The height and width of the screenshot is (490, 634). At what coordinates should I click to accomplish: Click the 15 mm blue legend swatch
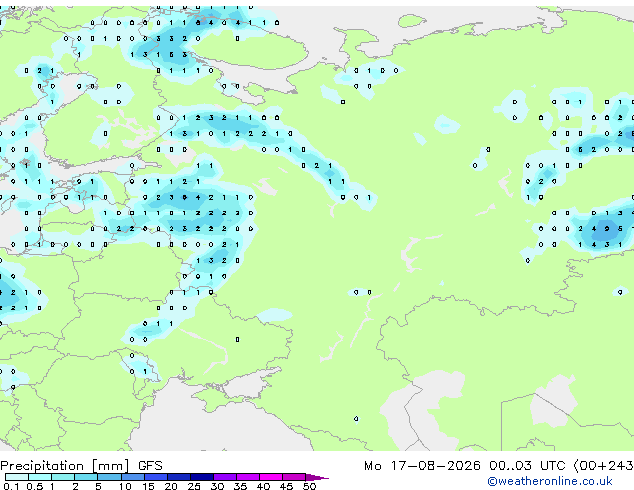coord(156,477)
